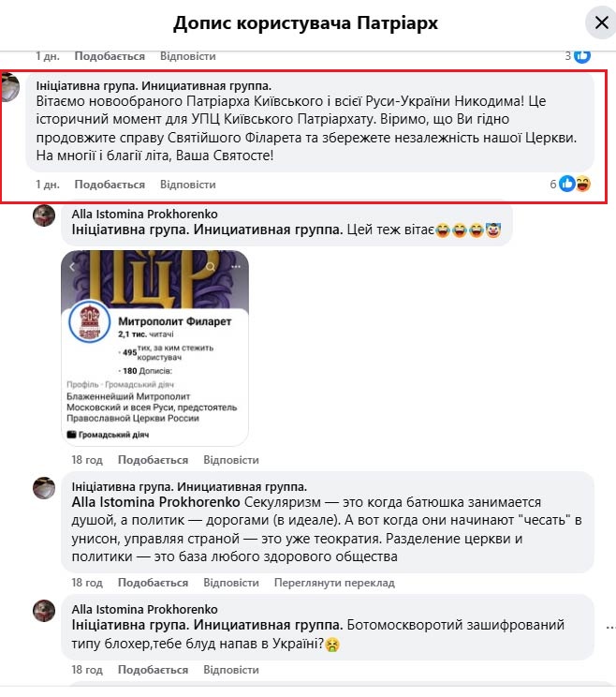Open the avatar of the highlighted Ініціативна група comment
The image size is (616, 697).
click(9, 87)
